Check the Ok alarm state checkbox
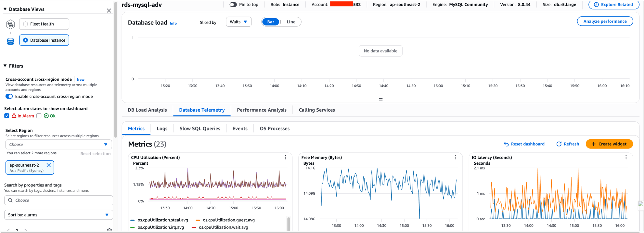This screenshot has height=233, width=644. (x=39, y=116)
